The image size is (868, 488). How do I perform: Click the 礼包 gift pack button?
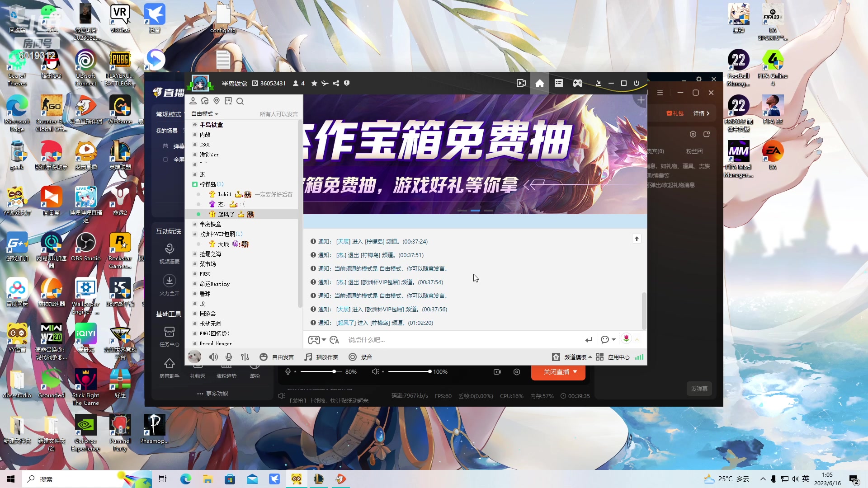(675, 113)
